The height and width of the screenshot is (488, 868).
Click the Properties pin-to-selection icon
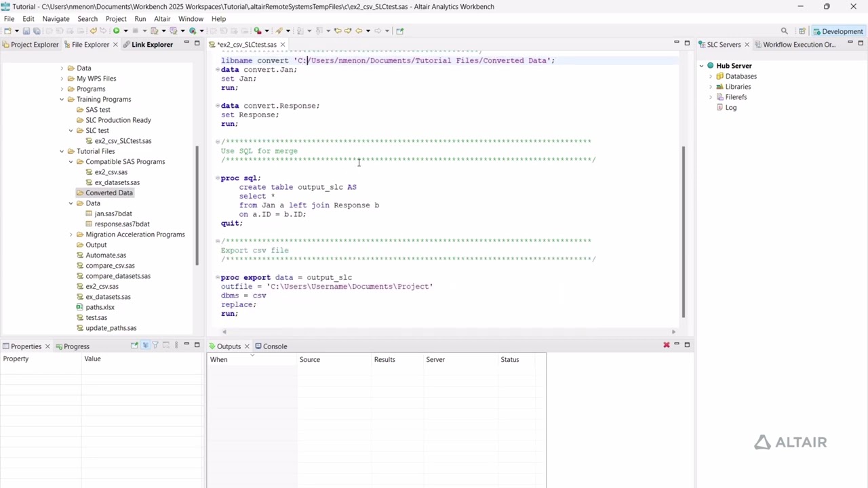[134, 346]
